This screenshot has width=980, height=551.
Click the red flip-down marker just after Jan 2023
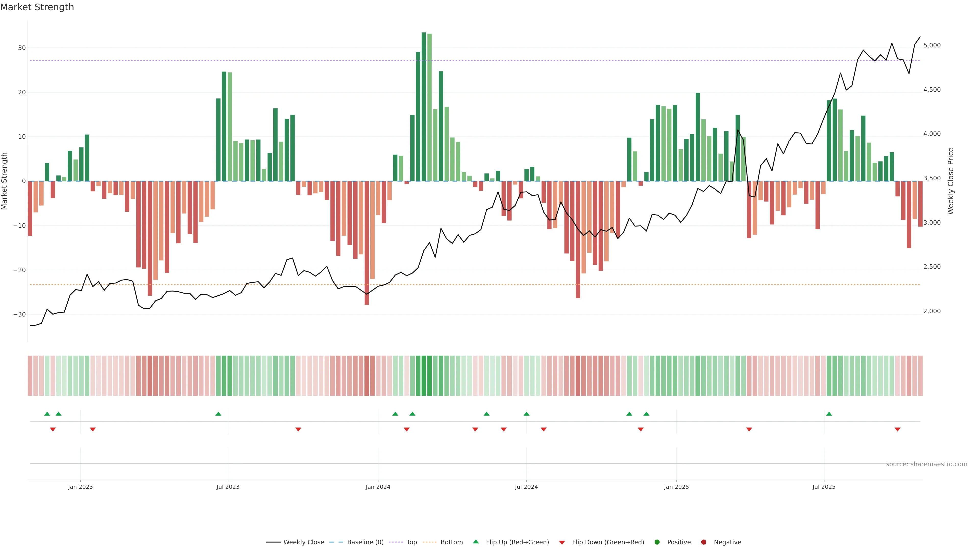tap(93, 429)
